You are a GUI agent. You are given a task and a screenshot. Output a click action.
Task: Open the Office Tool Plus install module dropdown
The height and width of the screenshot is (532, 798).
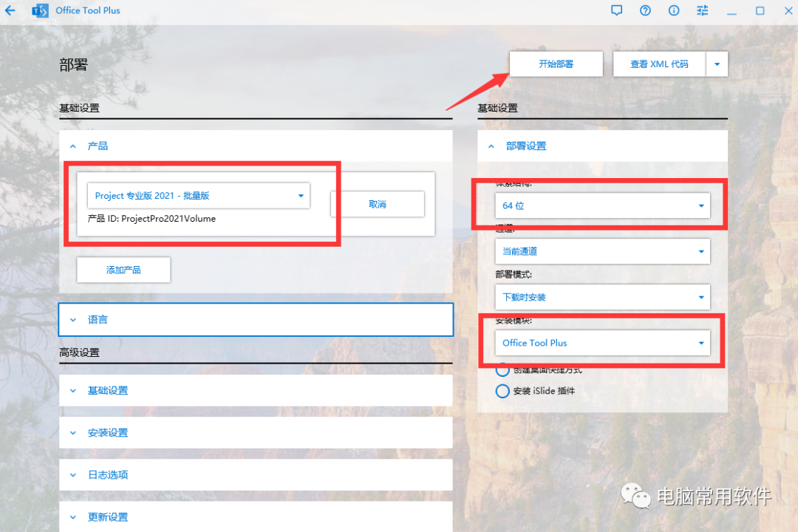click(x=603, y=343)
